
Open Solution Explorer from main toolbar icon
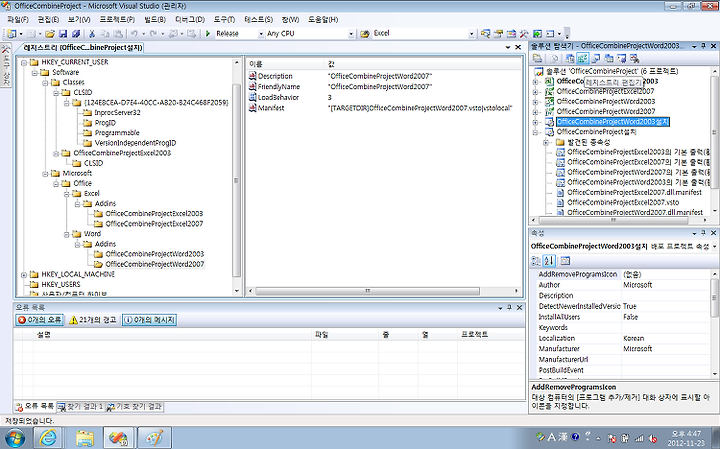[x=486, y=34]
